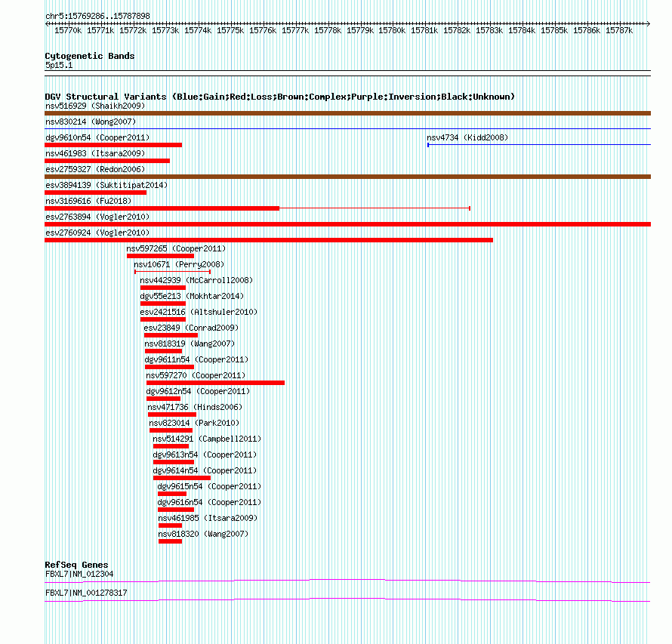Open dgv9612n54 (Cooper2011) label

(x=198, y=391)
